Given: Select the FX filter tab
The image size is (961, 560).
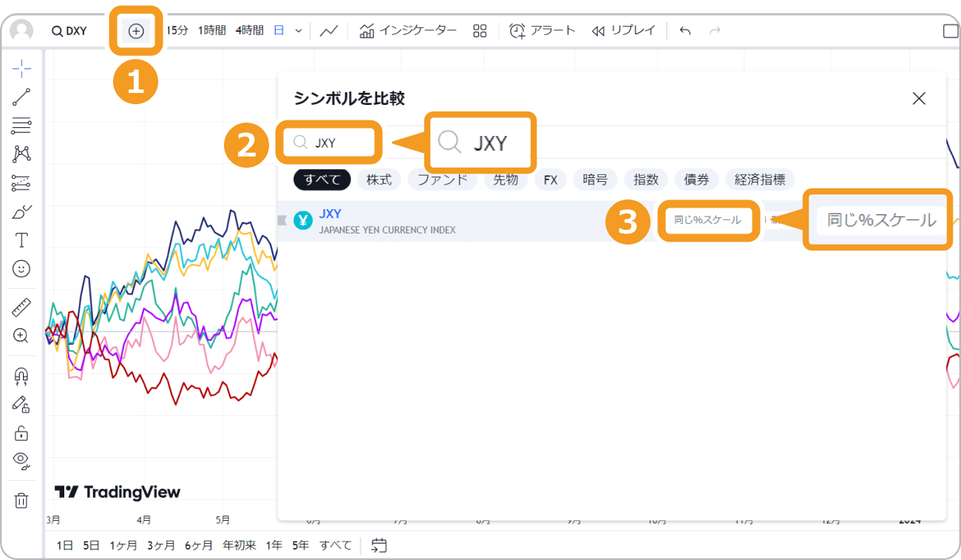Looking at the screenshot, I should 551,180.
